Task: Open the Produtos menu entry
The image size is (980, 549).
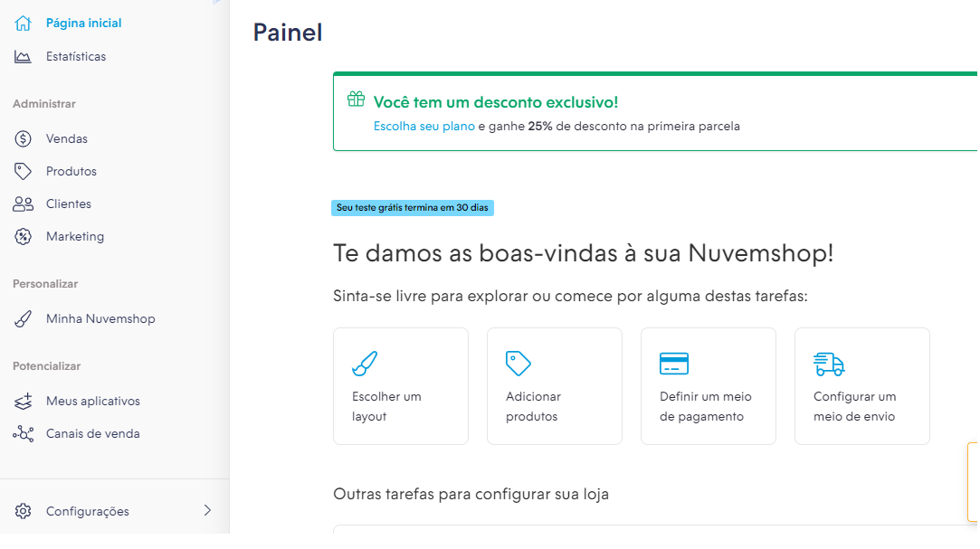Action: [71, 171]
